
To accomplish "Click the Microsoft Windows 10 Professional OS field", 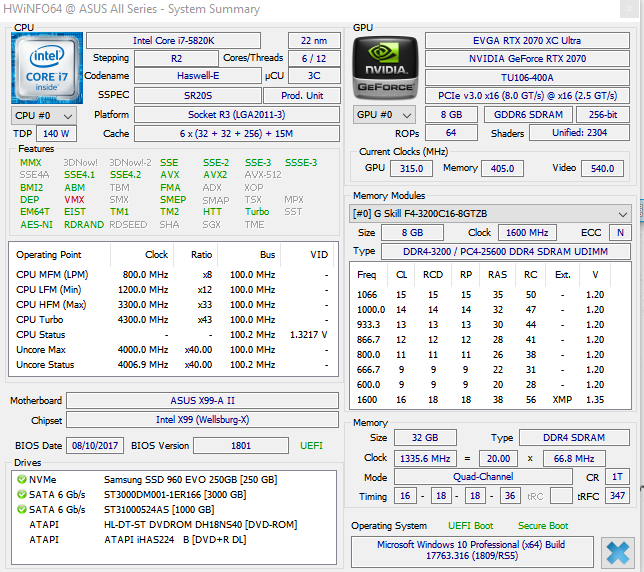I will point(472,550).
